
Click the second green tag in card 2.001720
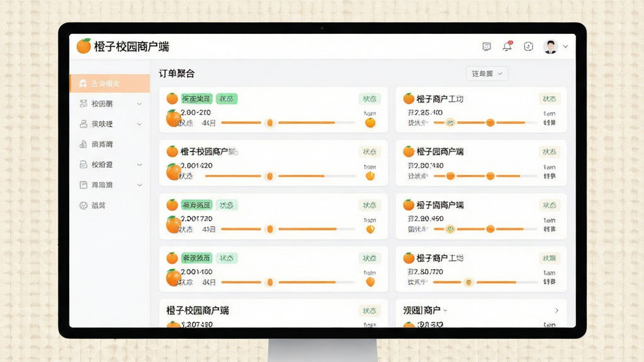(226, 205)
